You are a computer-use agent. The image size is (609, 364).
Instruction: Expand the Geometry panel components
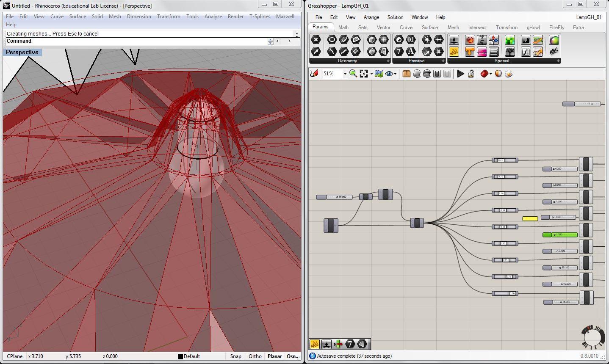click(388, 61)
